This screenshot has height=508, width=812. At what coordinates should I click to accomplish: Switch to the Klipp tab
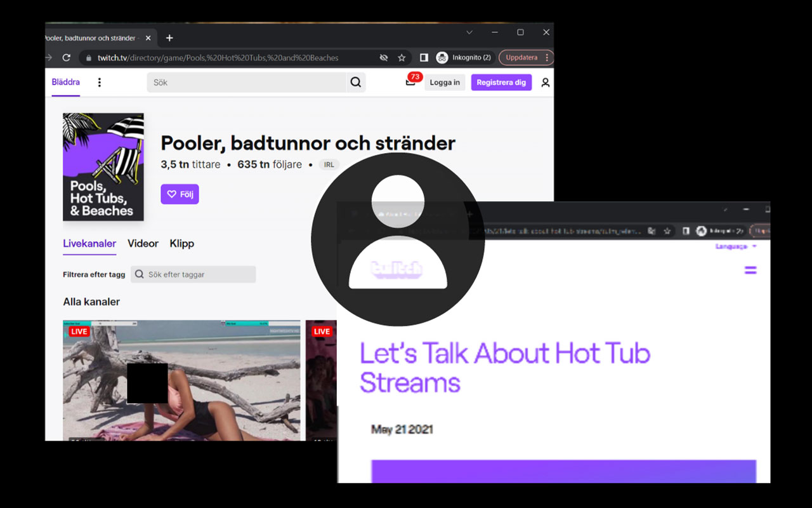click(182, 243)
